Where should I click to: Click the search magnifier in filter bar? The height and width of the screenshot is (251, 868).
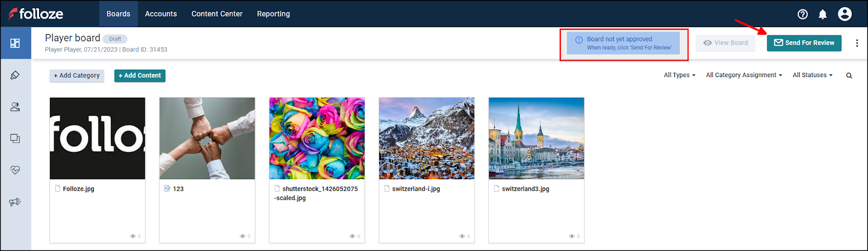click(849, 76)
